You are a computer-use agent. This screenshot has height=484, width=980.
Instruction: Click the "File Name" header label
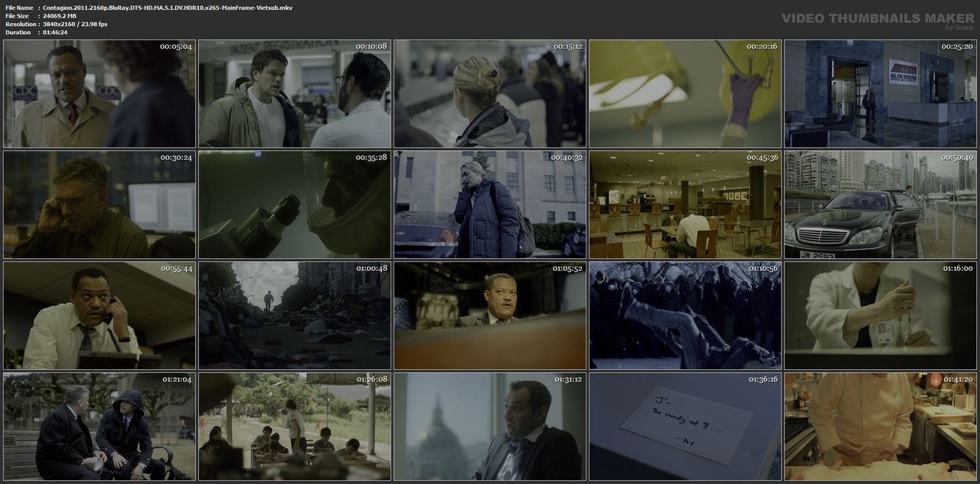(x=19, y=8)
